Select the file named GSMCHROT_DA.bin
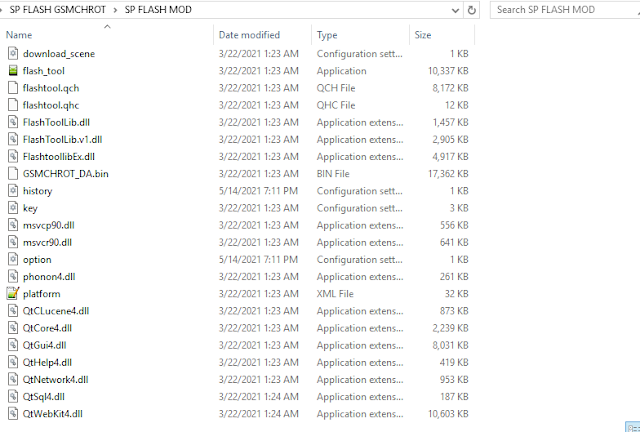The height and width of the screenshot is (432, 640). [x=66, y=174]
